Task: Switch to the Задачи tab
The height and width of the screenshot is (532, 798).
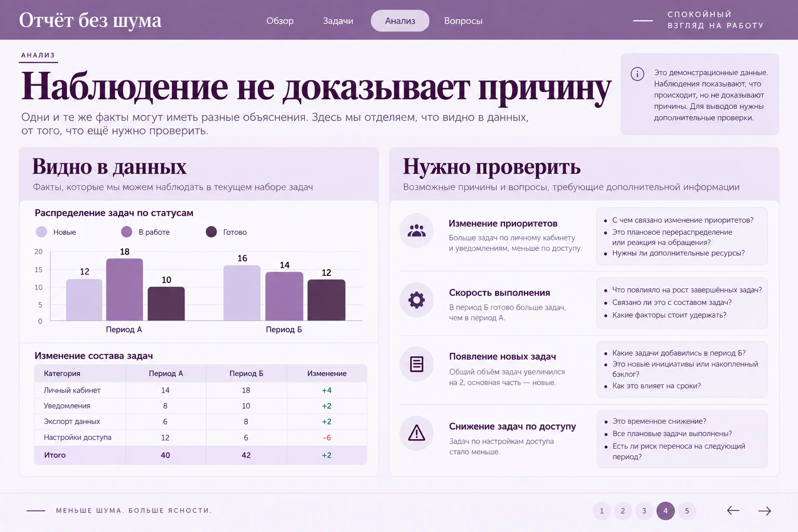Action: coord(338,21)
